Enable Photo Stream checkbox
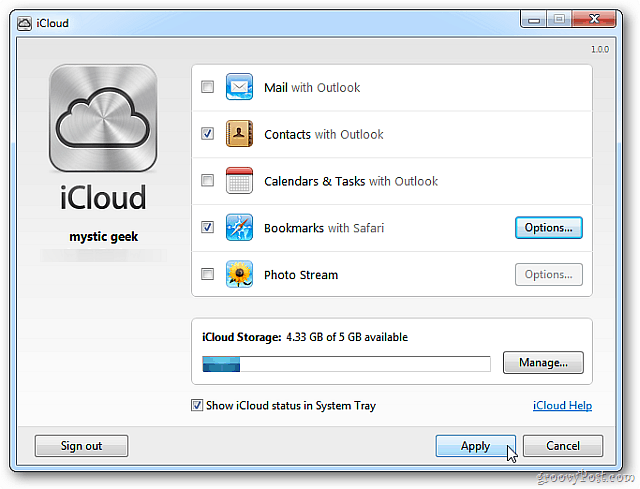This screenshot has height=489, width=640. [207, 274]
